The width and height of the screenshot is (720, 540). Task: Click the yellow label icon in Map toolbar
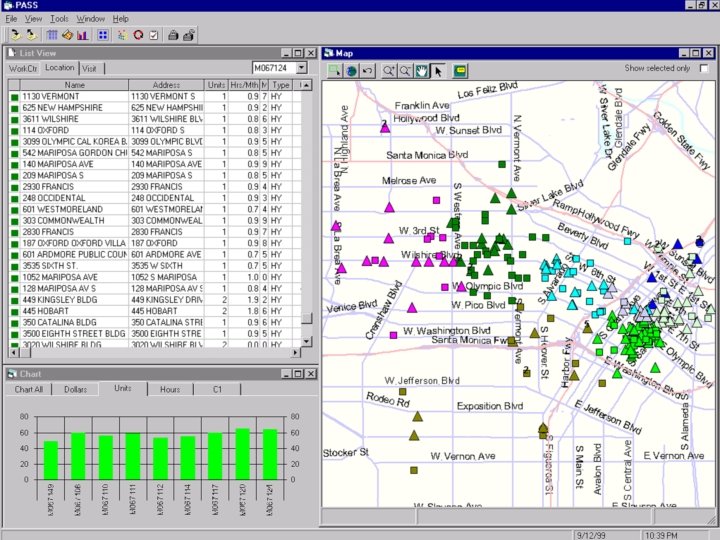(460, 71)
